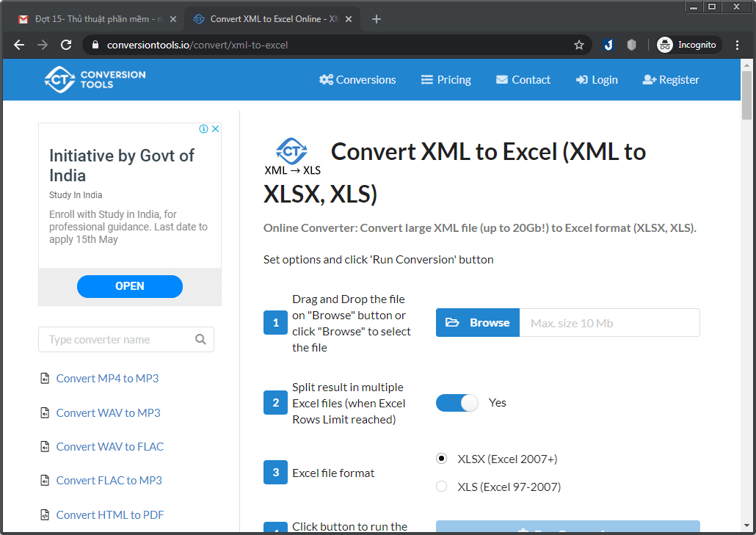This screenshot has width=756, height=535.
Task: Click the AdChoices triangle on the ad
Action: click(203, 128)
